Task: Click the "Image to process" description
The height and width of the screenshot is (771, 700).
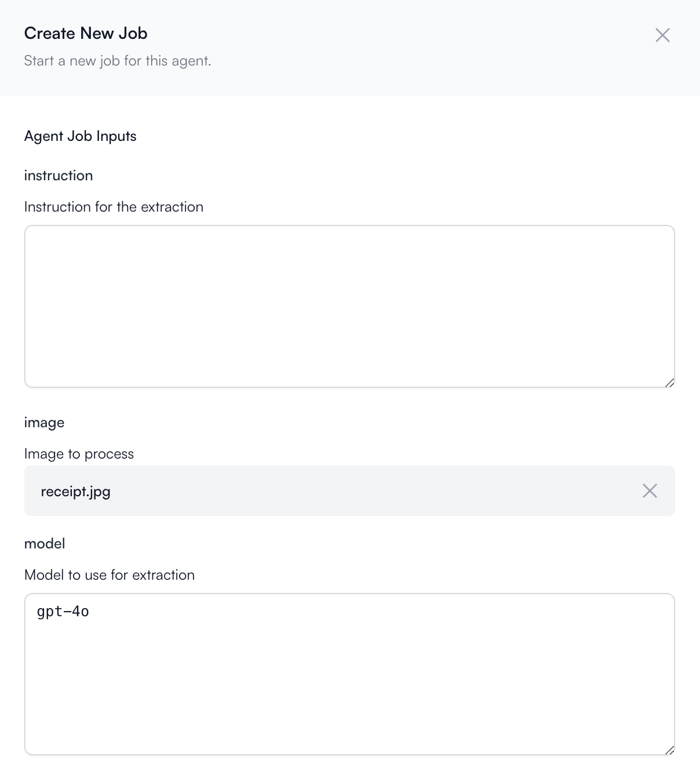Action: pyautogui.click(x=79, y=454)
